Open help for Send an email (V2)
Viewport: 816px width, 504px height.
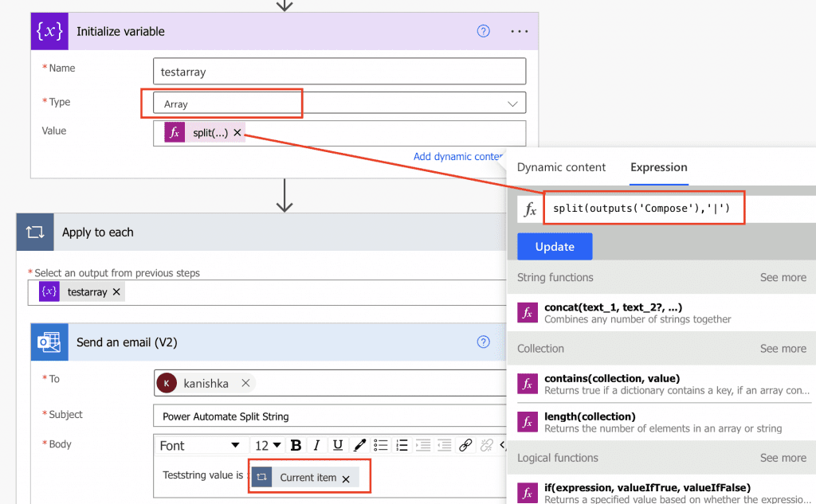coord(483,342)
